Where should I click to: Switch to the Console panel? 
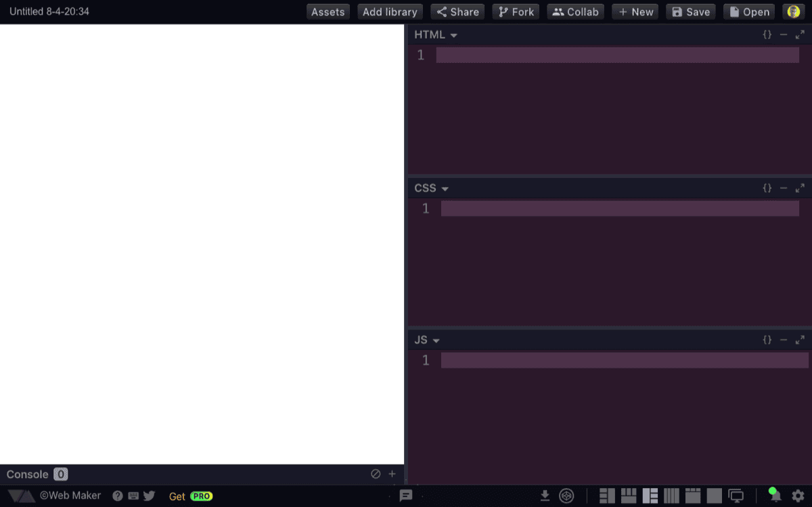pyautogui.click(x=27, y=474)
